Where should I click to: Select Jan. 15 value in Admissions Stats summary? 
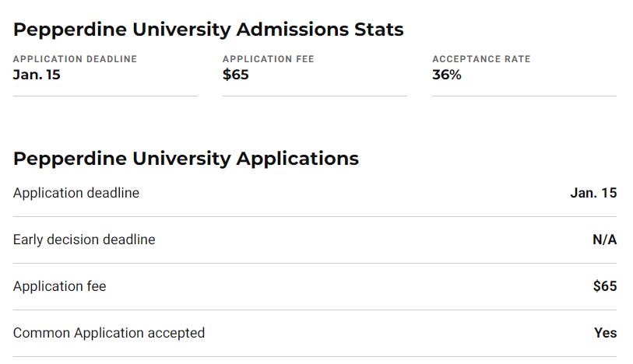(x=37, y=75)
